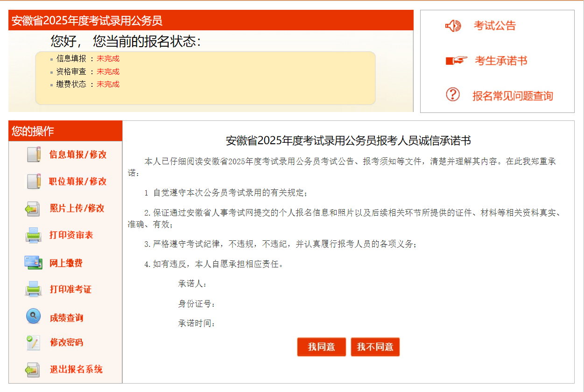The width and height of the screenshot is (584, 392).
Task: Select 打印准考证 menu entry
Action: pyautogui.click(x=70, y=289)
